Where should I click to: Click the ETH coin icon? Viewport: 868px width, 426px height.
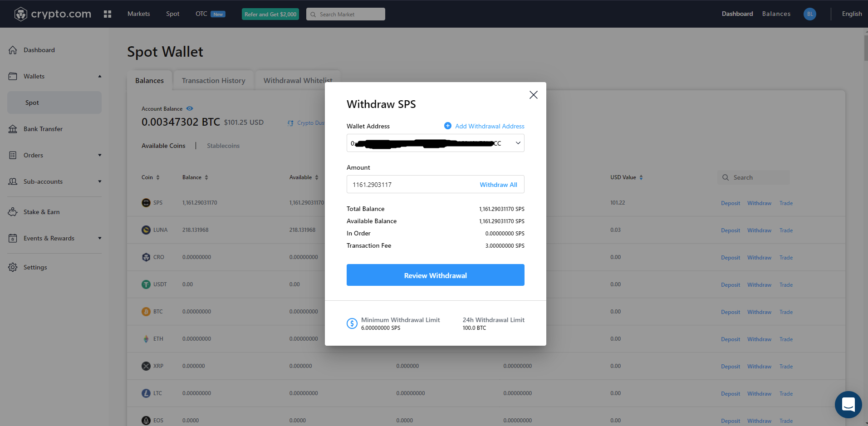tap(146, 339)
